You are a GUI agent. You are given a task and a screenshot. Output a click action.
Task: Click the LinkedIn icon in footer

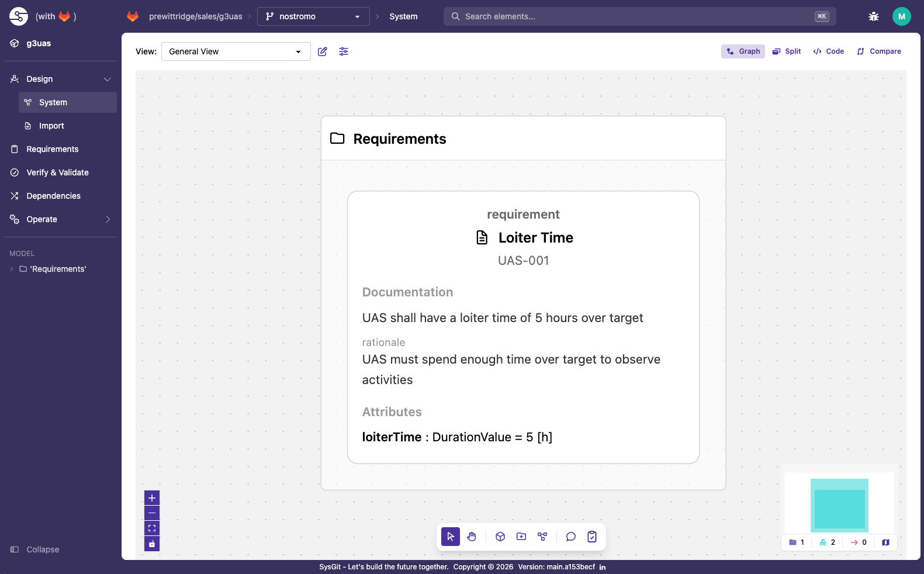(x=603, y=567)
